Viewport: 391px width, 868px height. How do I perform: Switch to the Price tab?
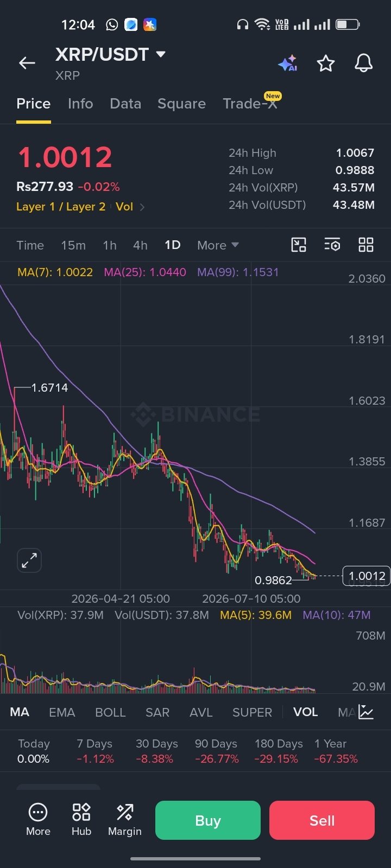pos(34,104)
